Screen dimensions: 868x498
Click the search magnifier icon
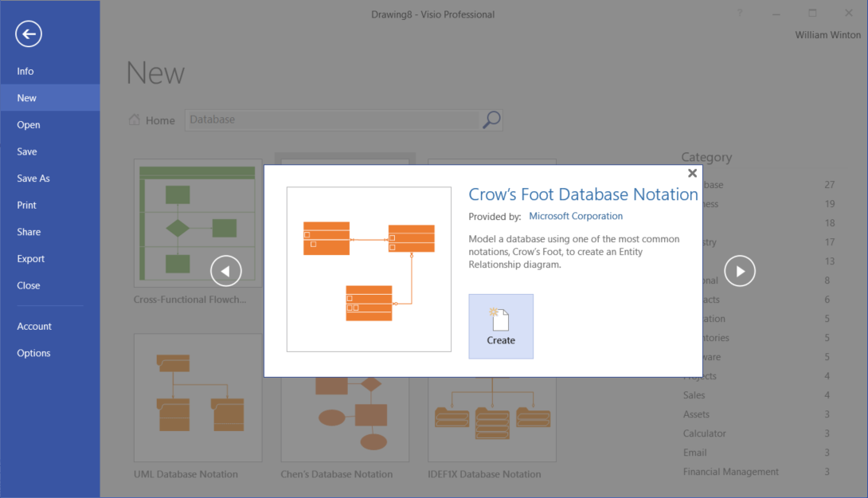click(x=491, y=120)
